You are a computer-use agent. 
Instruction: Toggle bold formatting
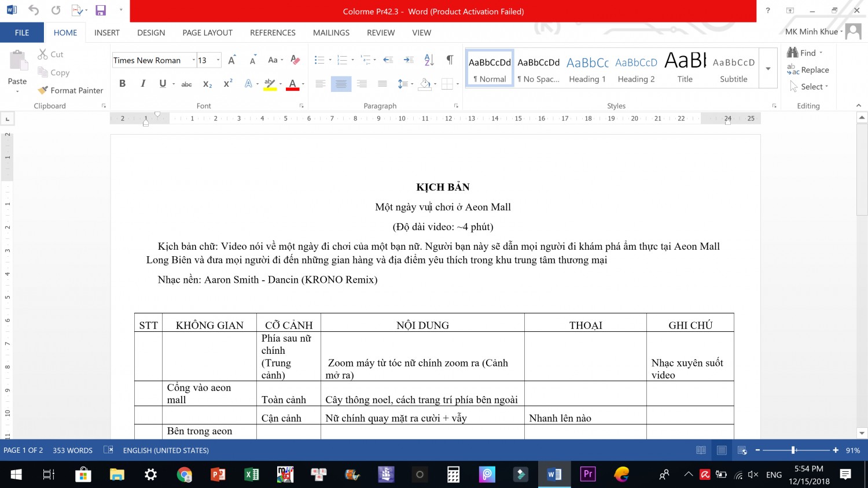pos(122,84)
